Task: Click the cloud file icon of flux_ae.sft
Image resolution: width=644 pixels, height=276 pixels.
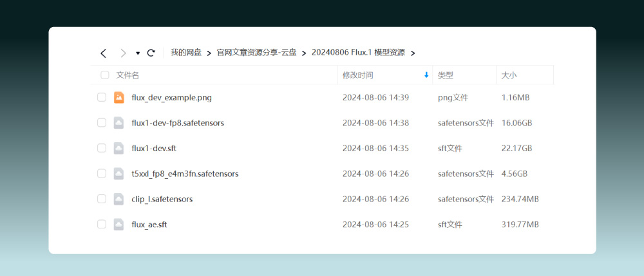Action: [119, 225]
